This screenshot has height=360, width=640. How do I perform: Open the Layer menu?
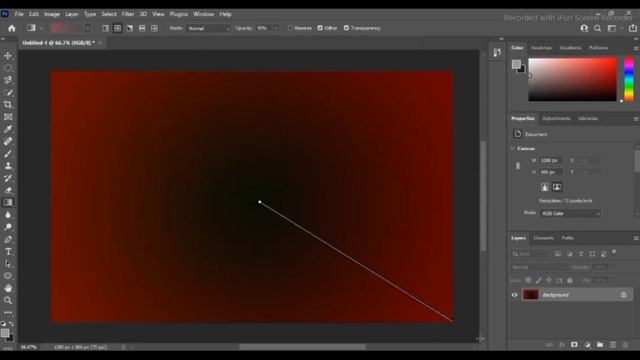[x=71, y=14]
